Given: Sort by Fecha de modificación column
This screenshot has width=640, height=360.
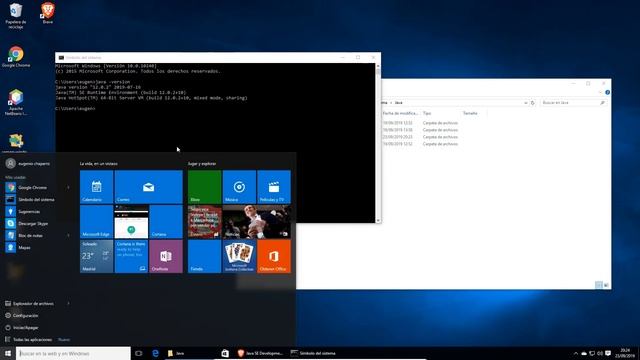Looking at the screenshot, I should [x=400, y=113].
